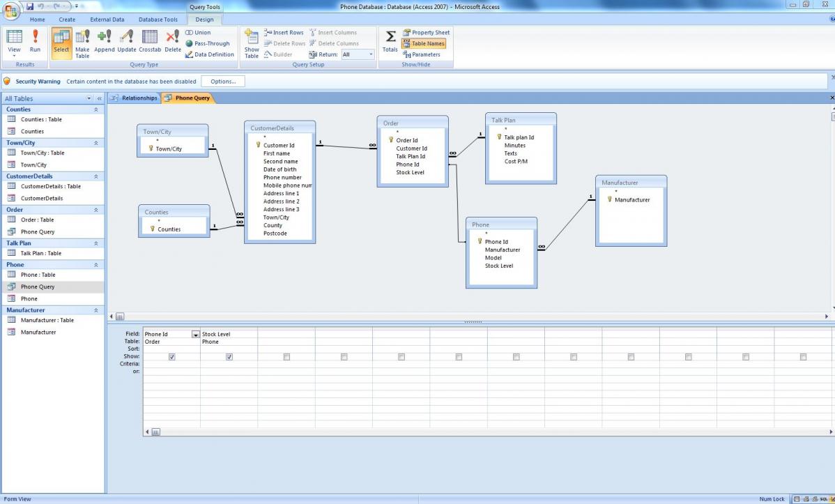The image size is (835, 504).
Task: Open the Parameters dialog
Action: point(422,54)
